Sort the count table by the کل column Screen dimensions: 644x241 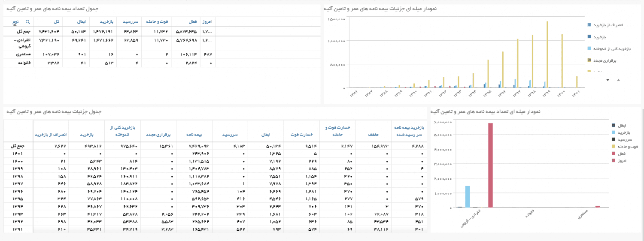tap(57, 21)
